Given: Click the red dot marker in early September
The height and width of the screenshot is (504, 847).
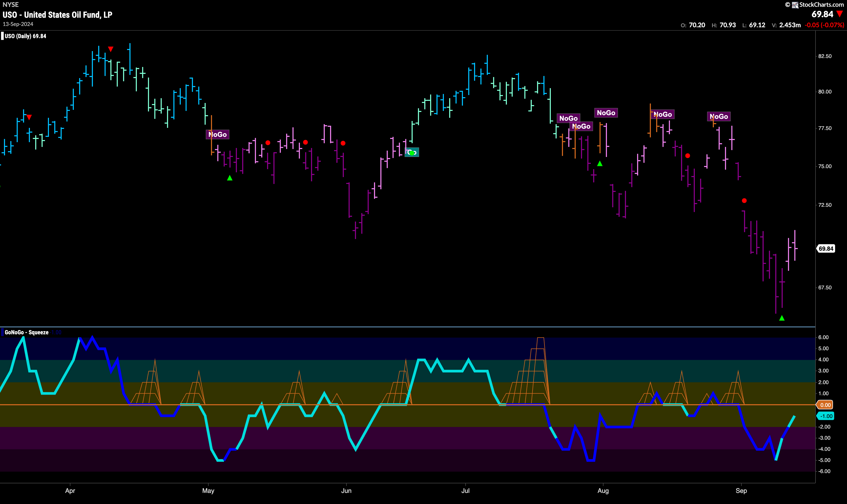Looking at the screenshot, I should point(744,201).
